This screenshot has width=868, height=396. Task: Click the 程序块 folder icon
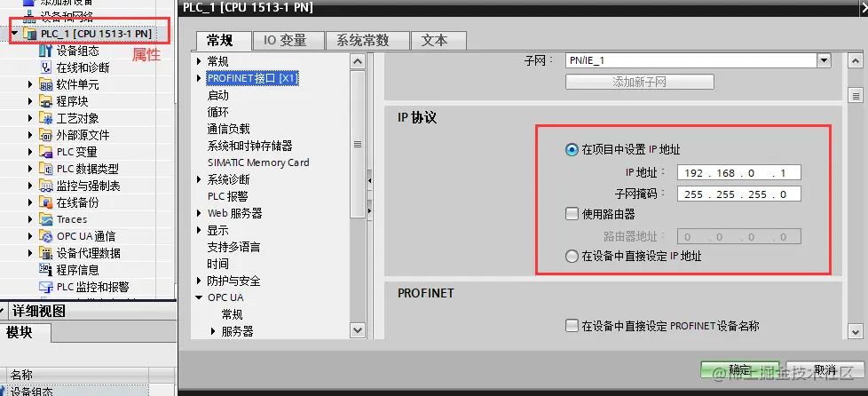46,101
